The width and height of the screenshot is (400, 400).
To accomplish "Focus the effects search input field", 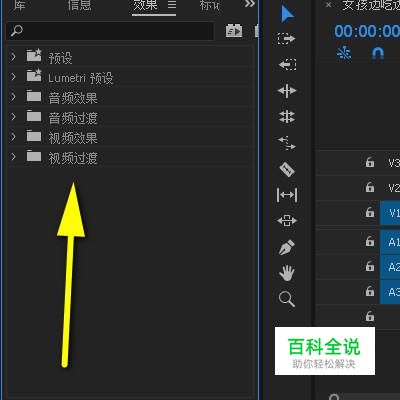I will tap(110, 31).
